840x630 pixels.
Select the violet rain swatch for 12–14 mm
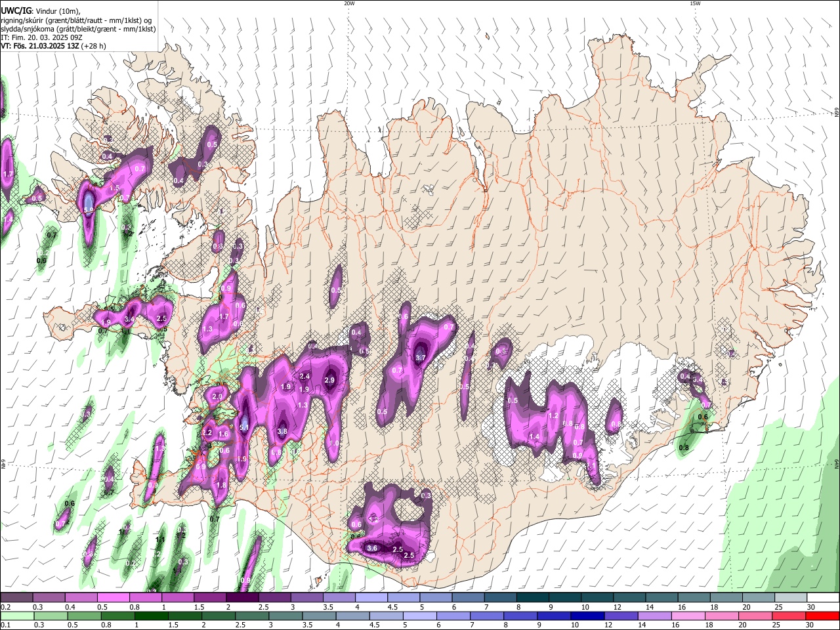pyautogui.click(x=621, y=616)
